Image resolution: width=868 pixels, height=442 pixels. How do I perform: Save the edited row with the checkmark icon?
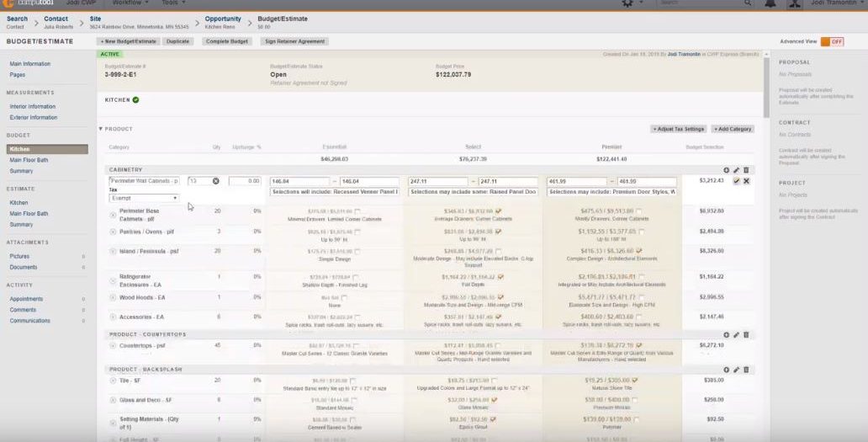pyautogui.click(x=737, y=181)
